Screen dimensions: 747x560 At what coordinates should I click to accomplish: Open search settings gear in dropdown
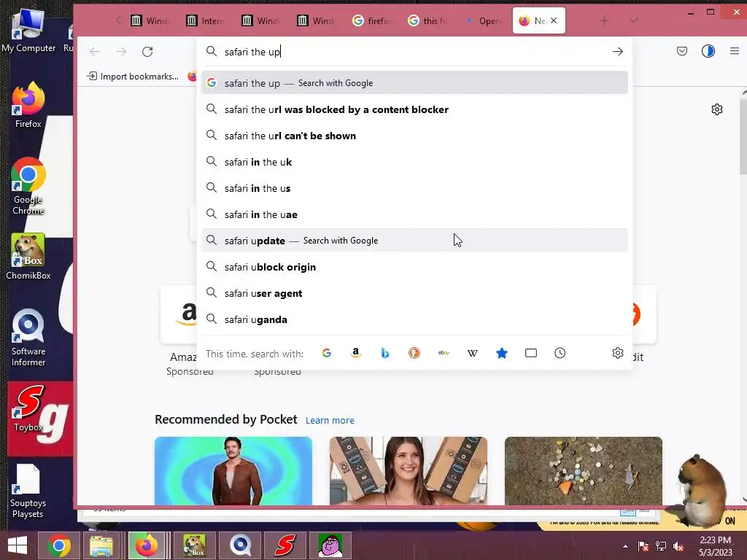[617, 354]
